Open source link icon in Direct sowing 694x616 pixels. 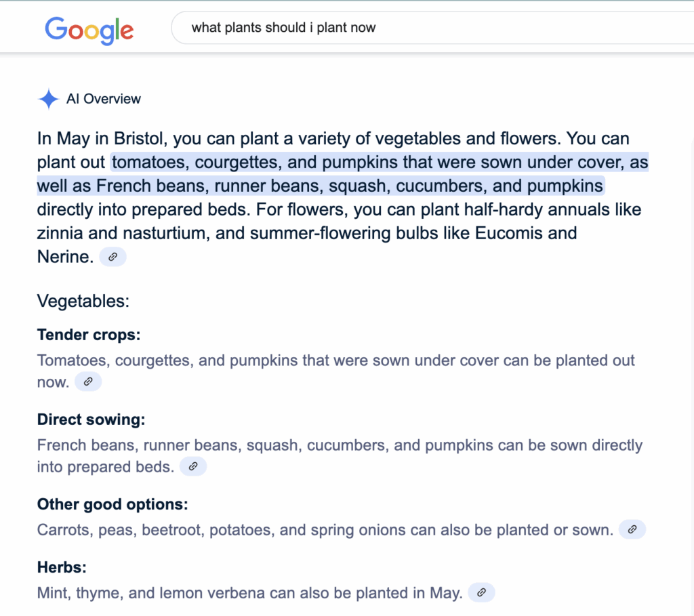coord(193,466)
